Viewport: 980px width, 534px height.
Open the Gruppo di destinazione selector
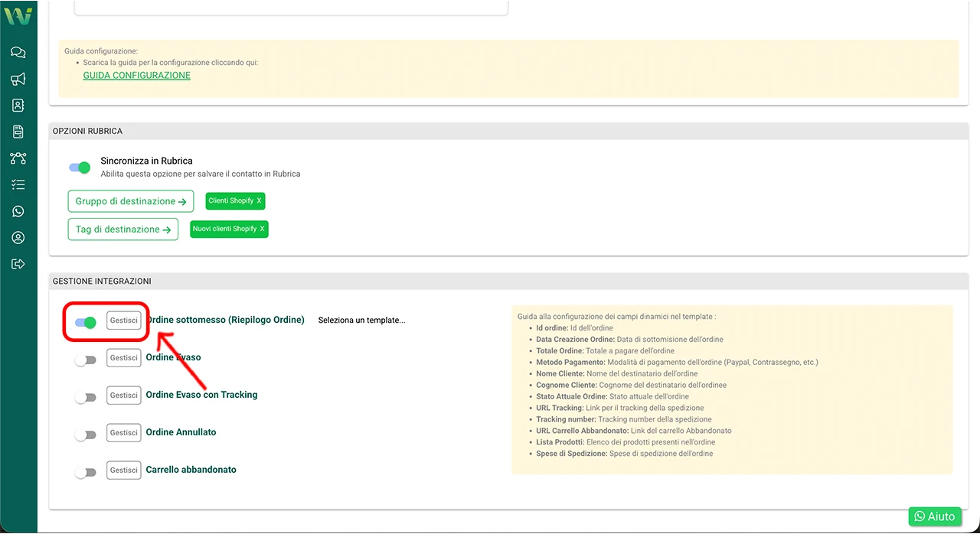[130, 202]
